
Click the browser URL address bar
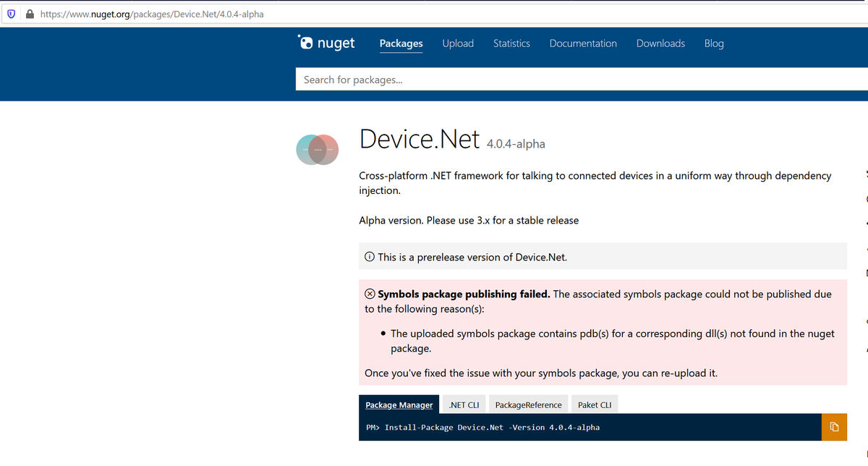coord(434,14)
